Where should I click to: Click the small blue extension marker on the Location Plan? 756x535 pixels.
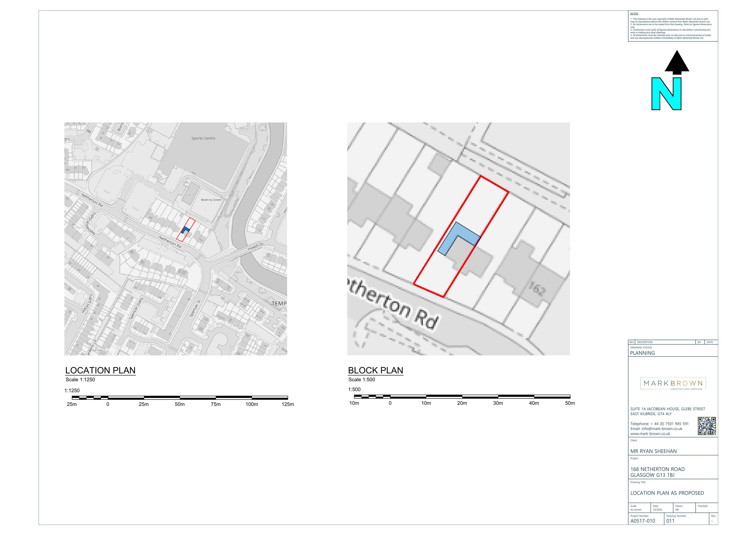185,230
